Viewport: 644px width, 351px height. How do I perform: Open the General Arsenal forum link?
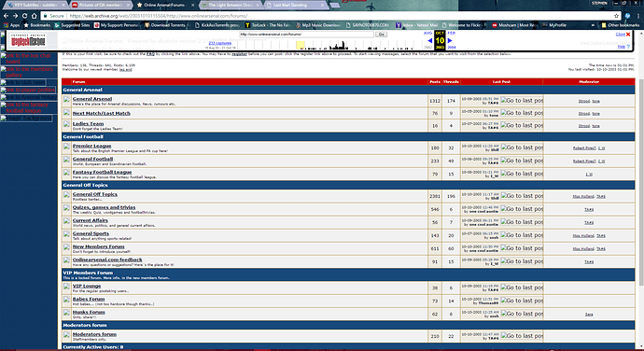point(92,99)
